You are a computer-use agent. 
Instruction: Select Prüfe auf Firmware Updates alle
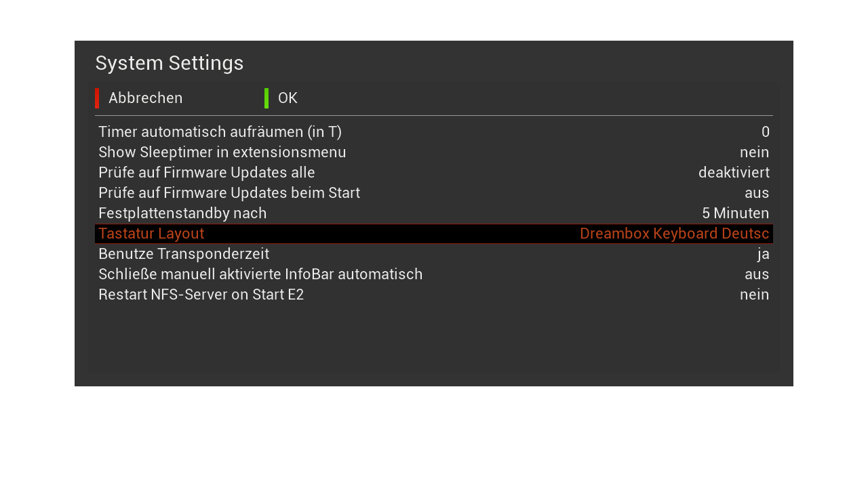pos(206,173)
